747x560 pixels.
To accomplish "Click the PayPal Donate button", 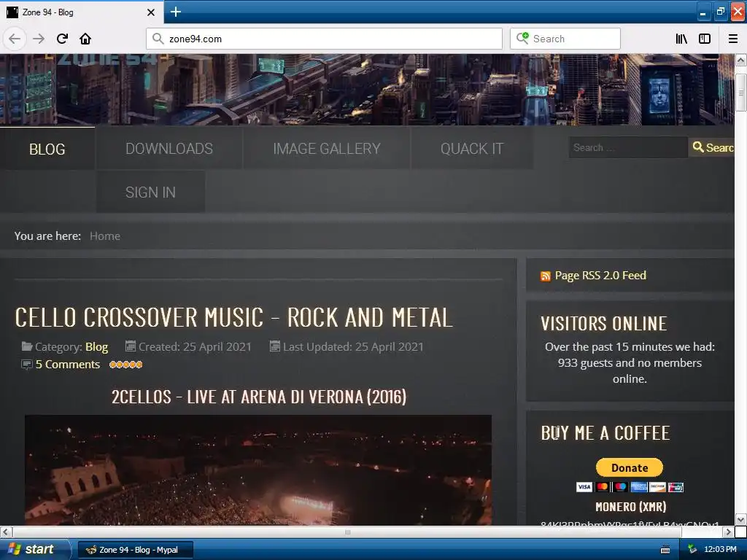I will tap(630, 467).
